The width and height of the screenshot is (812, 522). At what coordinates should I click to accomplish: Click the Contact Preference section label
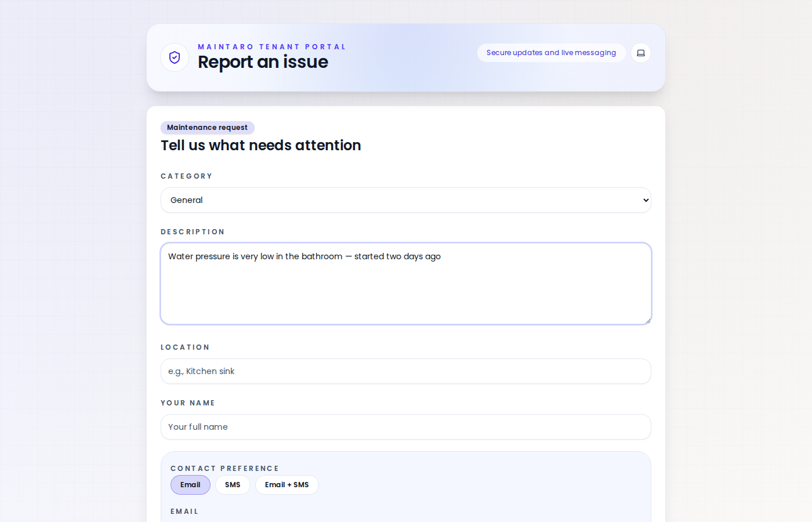(x=224, y=469)
